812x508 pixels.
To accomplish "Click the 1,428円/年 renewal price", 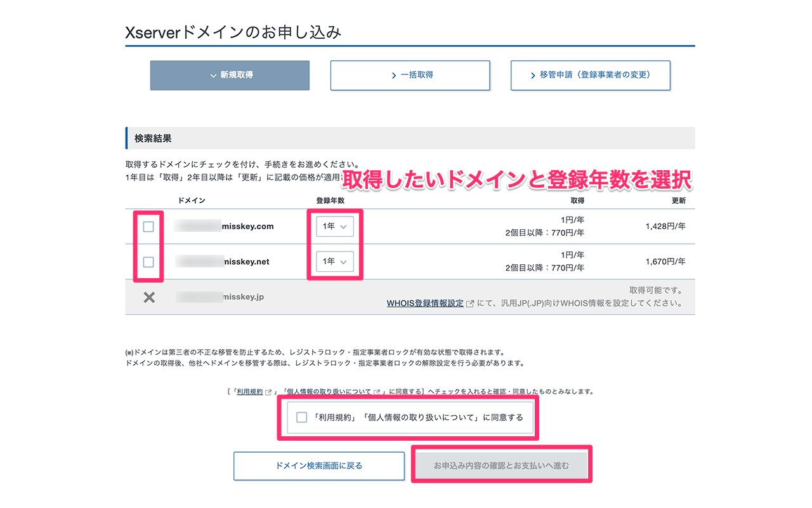I will point(665,226).
